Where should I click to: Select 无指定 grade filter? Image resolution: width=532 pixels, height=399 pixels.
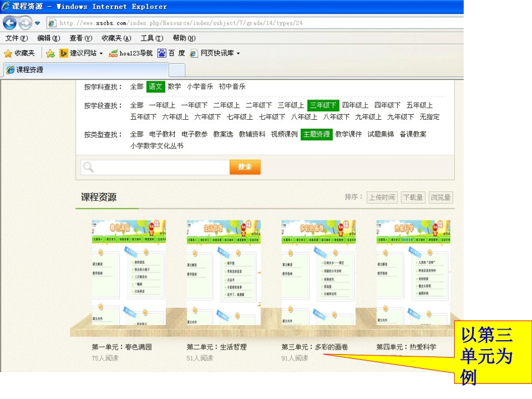(x=430, y=117)
